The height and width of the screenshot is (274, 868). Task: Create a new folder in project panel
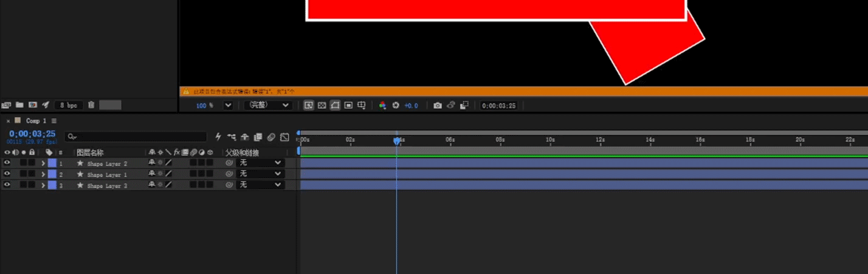(19, 105)
